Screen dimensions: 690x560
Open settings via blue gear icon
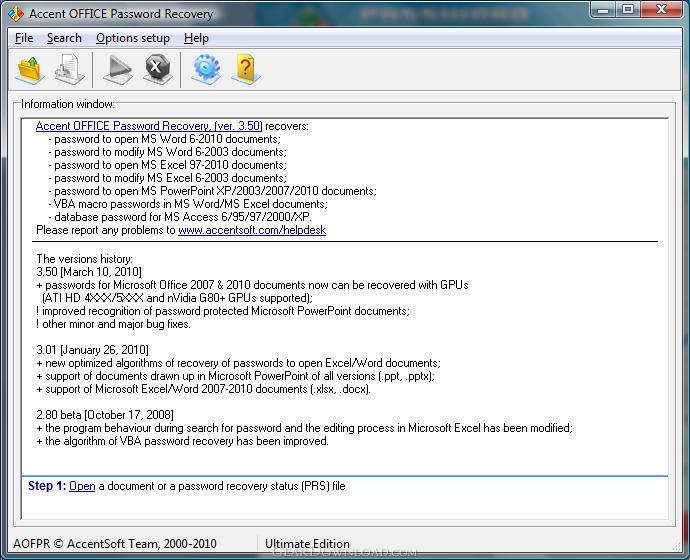pos(206,70)
